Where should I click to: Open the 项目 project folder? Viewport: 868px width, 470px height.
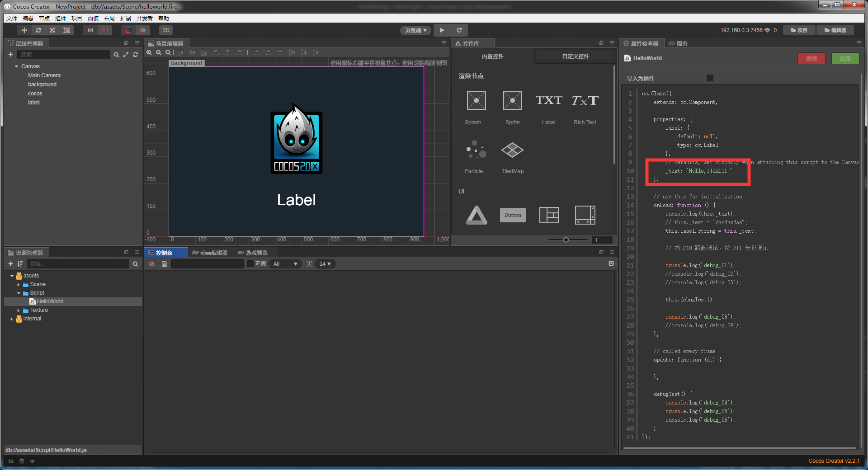(799, 30)
